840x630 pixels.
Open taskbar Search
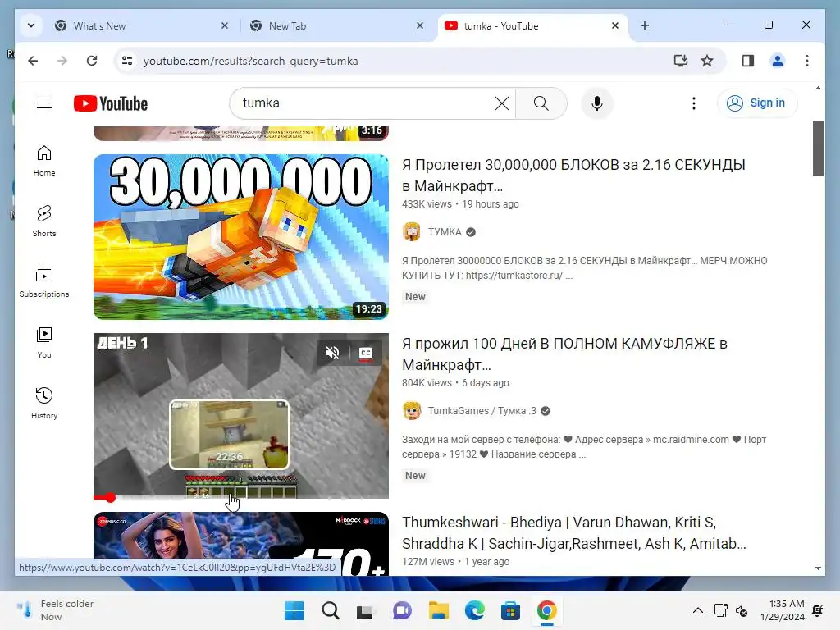tap(330, 610)
